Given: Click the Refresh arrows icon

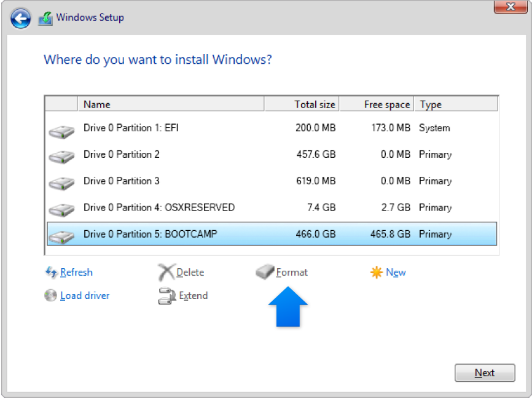Looking at the screenshot, I should (x=51, y=273).
